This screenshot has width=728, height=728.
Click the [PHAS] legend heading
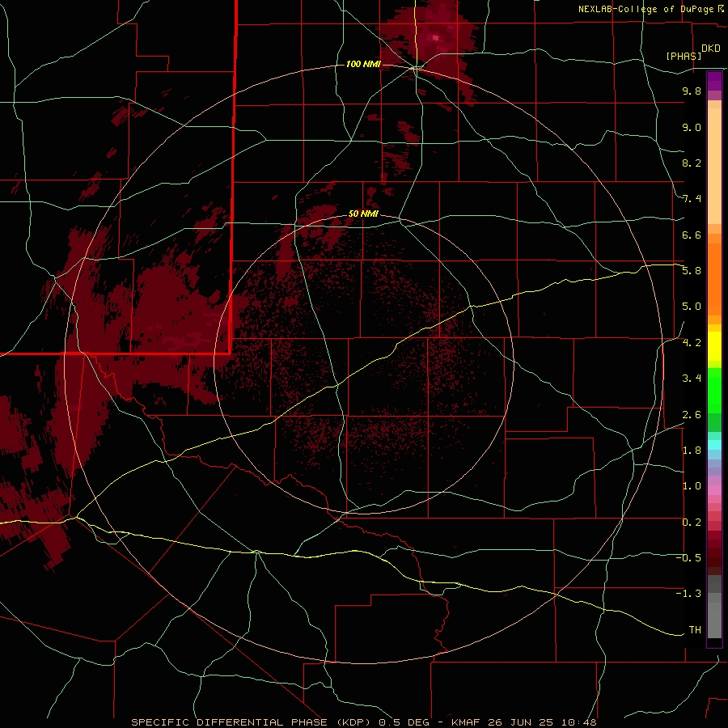(x=684, y=56)
